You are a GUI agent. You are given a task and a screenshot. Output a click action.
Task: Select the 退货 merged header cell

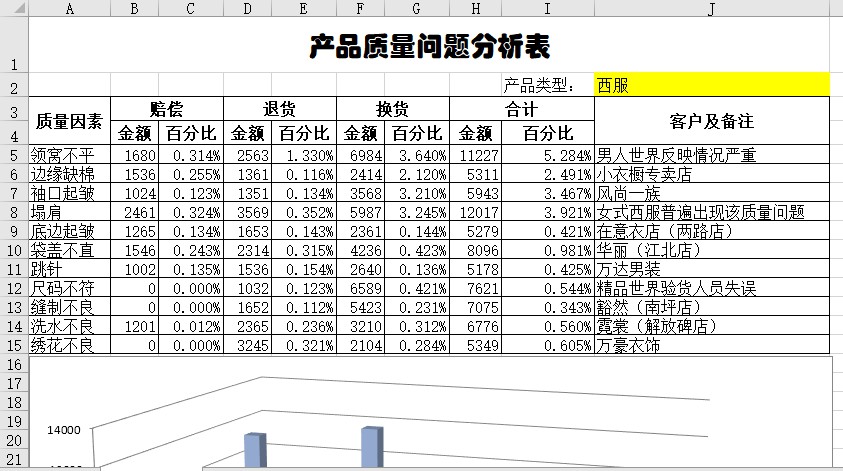(279, 109)
